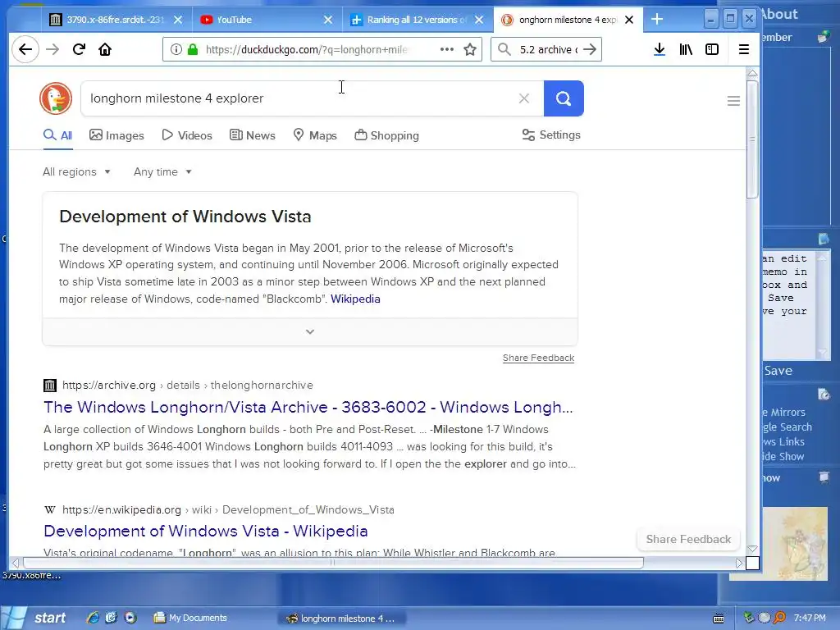Close the 3790.x-86fre.srckit tab
This screenshot has width=840, height=630.
[x=178, y=20]
